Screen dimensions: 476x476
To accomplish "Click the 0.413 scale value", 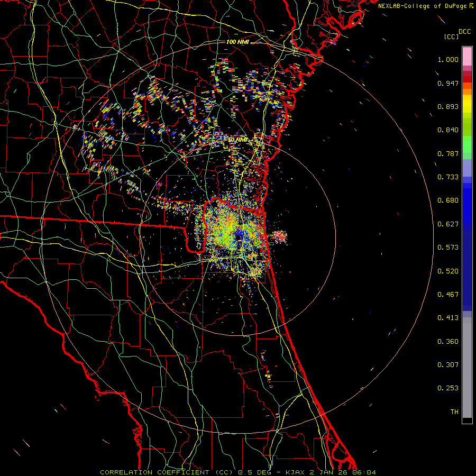I will tap(448, 318).
